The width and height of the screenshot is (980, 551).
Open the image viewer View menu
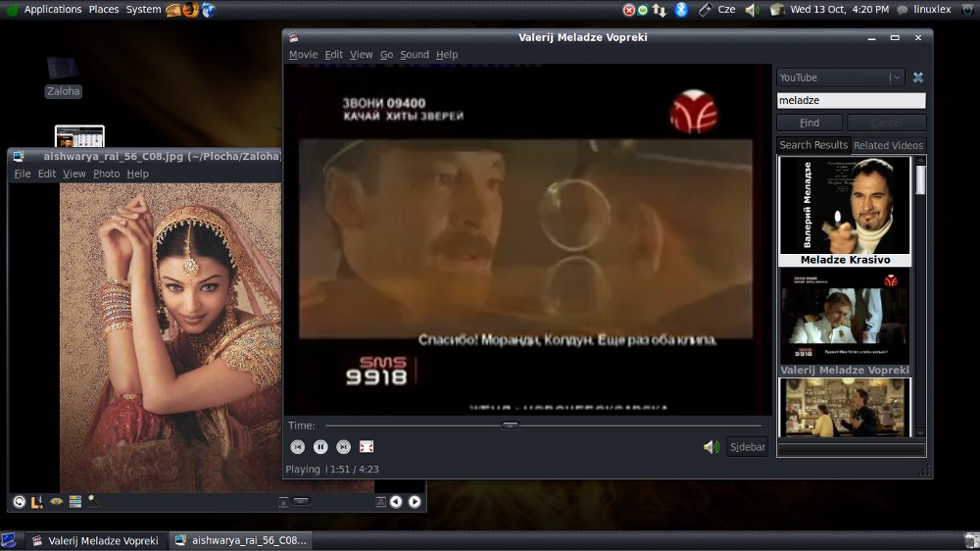74,174
